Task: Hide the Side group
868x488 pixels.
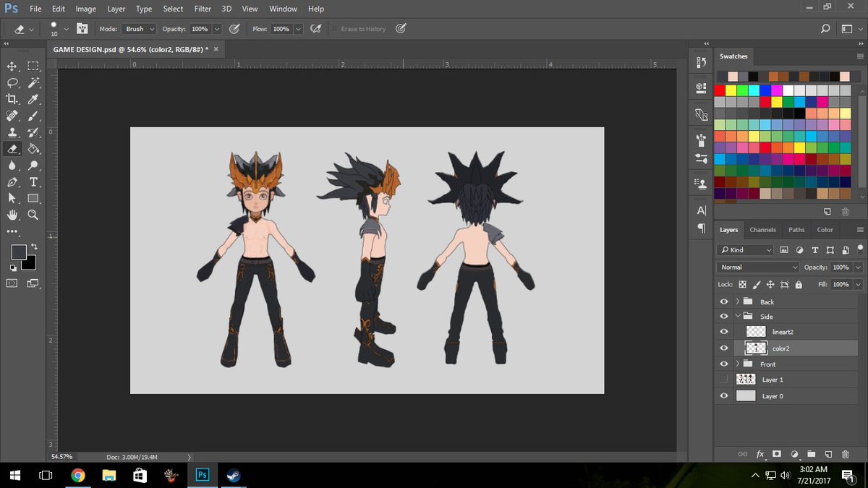Action: pos(724,316)
